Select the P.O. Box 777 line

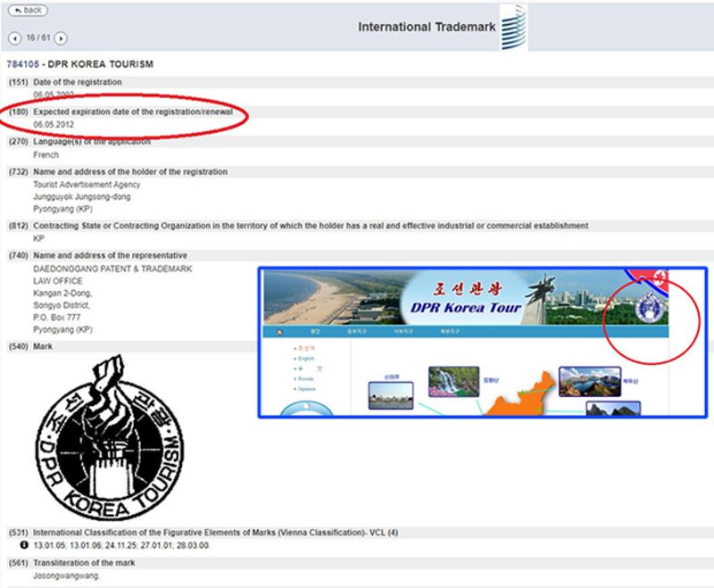point(57,318)
